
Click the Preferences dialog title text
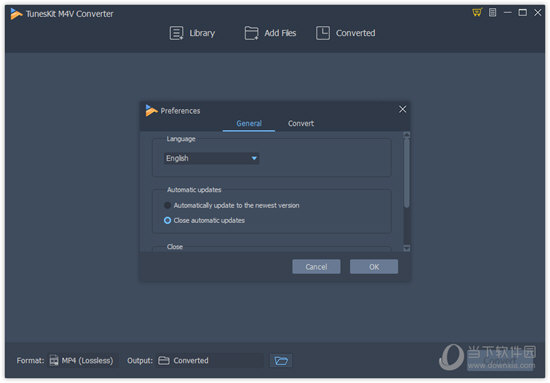(x=180, y=111)
